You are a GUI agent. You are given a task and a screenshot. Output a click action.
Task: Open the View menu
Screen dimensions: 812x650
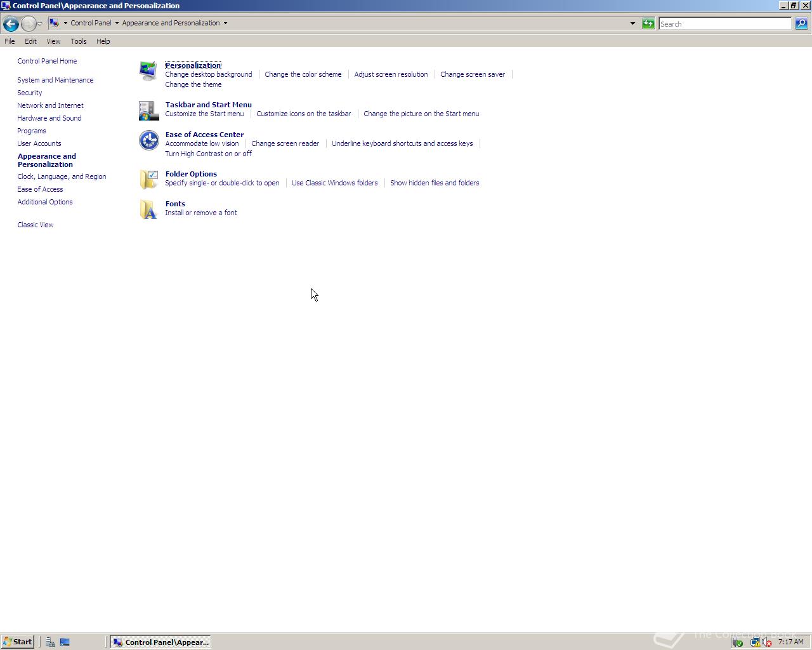[x=53, y=41]
